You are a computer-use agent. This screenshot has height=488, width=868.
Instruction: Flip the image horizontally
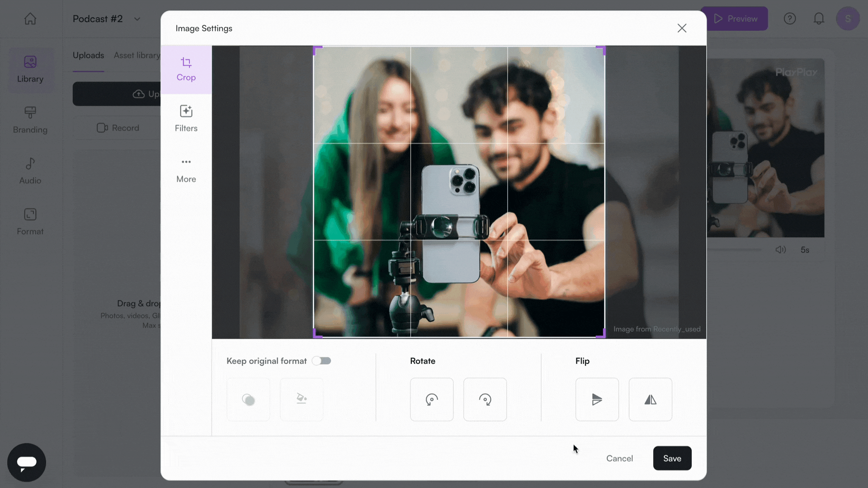650,399
